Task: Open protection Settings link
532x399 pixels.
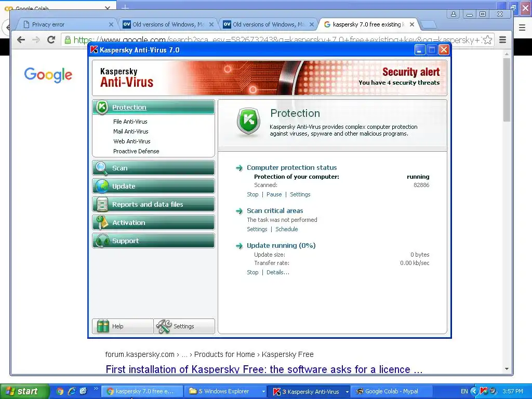Action: [x=300, y=194]
